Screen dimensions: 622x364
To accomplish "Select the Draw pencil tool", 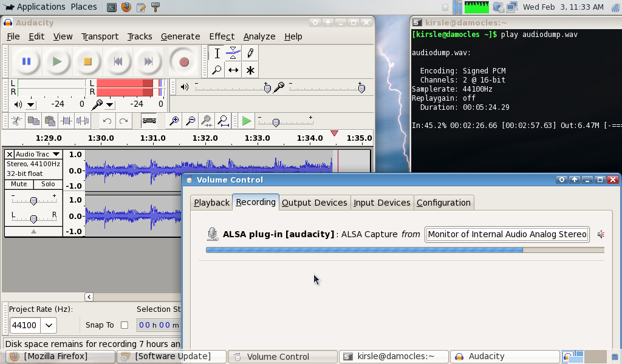I will (250, 53).
